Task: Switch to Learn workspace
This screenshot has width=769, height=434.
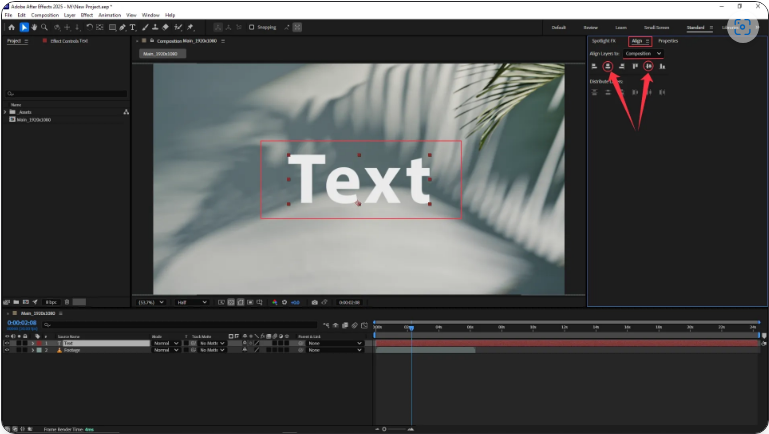Action: (x=621, y=27)
